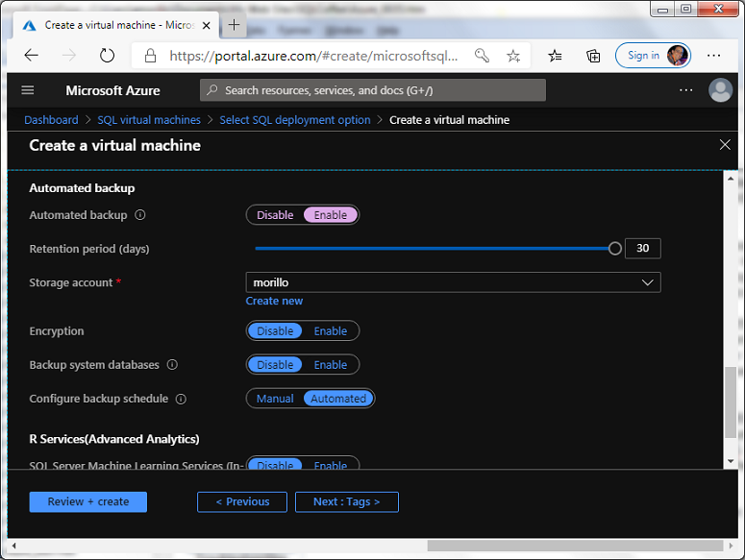Click the horizontal scrollbar thumb

pos(575,546)
